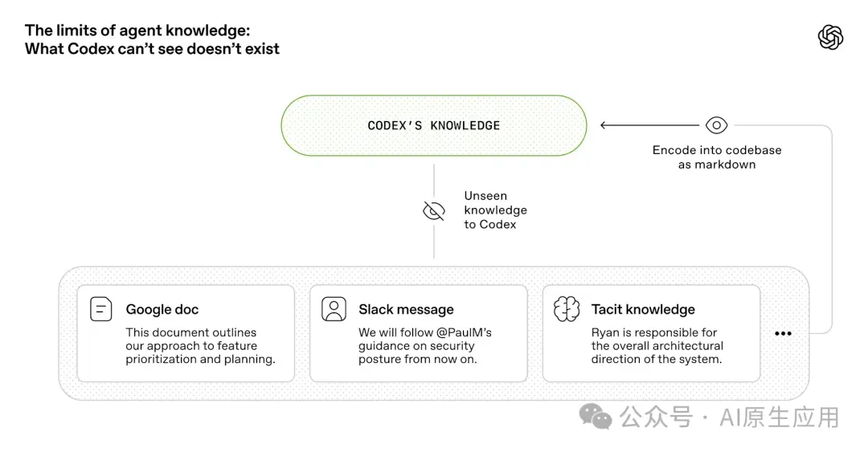Viewport: 868px width, 452px height.
Task: Click the left-pointing arrow toward Codex's knowledge
Action: pyautogui.click(x=649, y=125)
